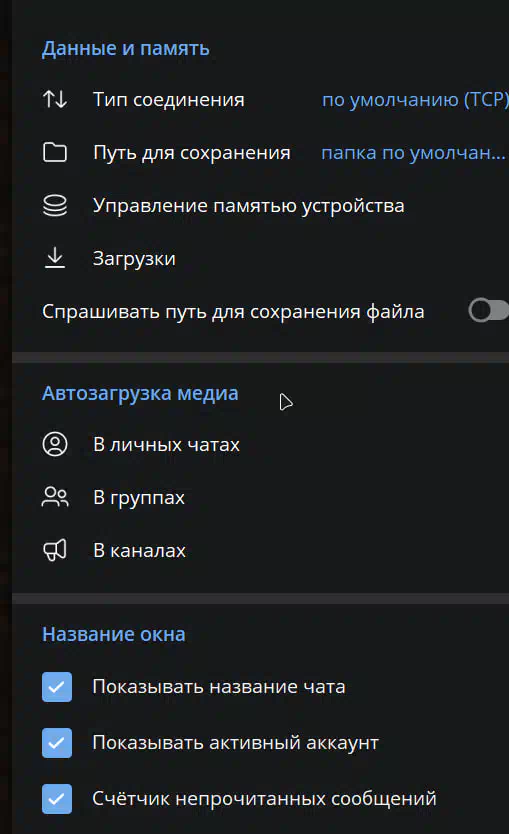Screen dimensions: 509x834
Task: Select the Тип соединения row label
Action: tap(169, 99)
